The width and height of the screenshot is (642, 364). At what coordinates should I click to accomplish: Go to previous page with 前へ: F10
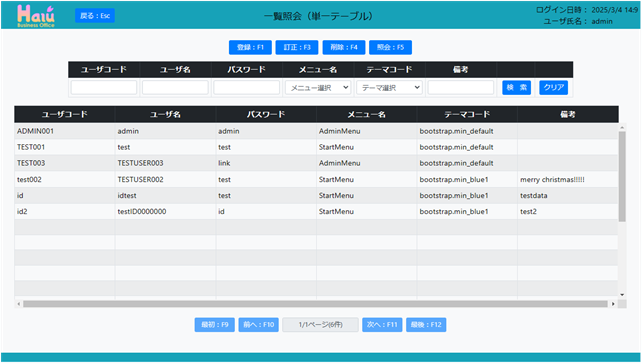(259, 325)
